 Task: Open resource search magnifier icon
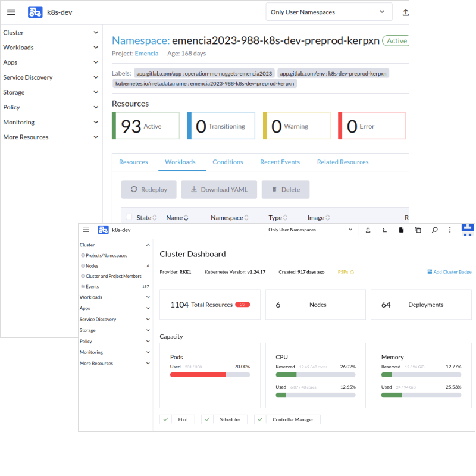(x=434, y=230)
